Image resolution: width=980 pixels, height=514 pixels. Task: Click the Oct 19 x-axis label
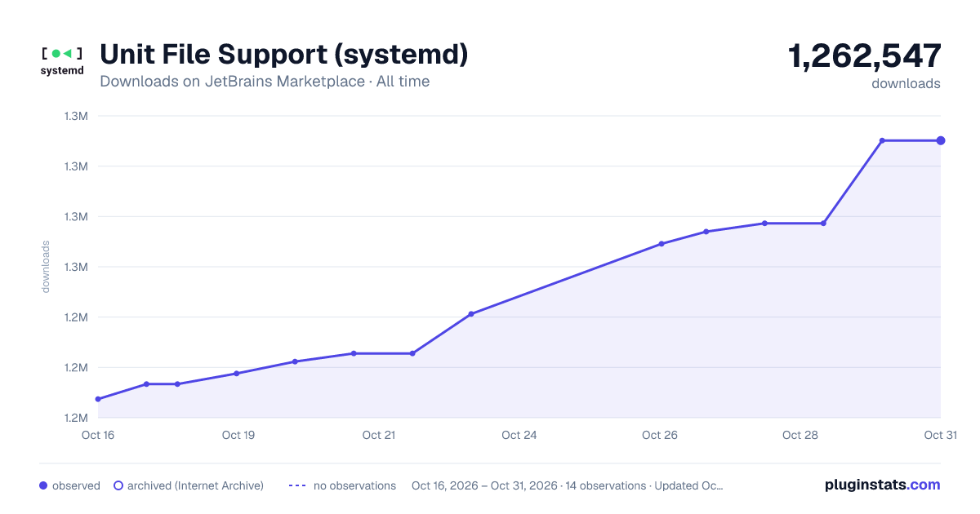point(238,435)
